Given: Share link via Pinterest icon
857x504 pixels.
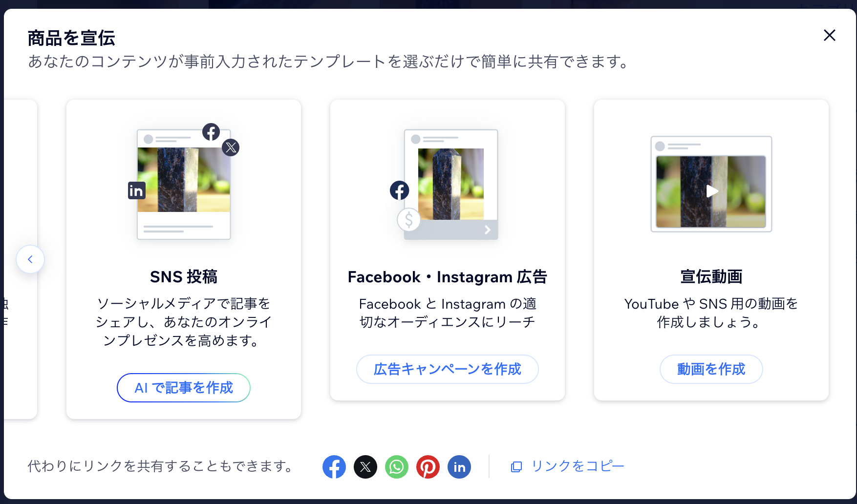Looking at the screenshot, I should [x=428, y=467].
